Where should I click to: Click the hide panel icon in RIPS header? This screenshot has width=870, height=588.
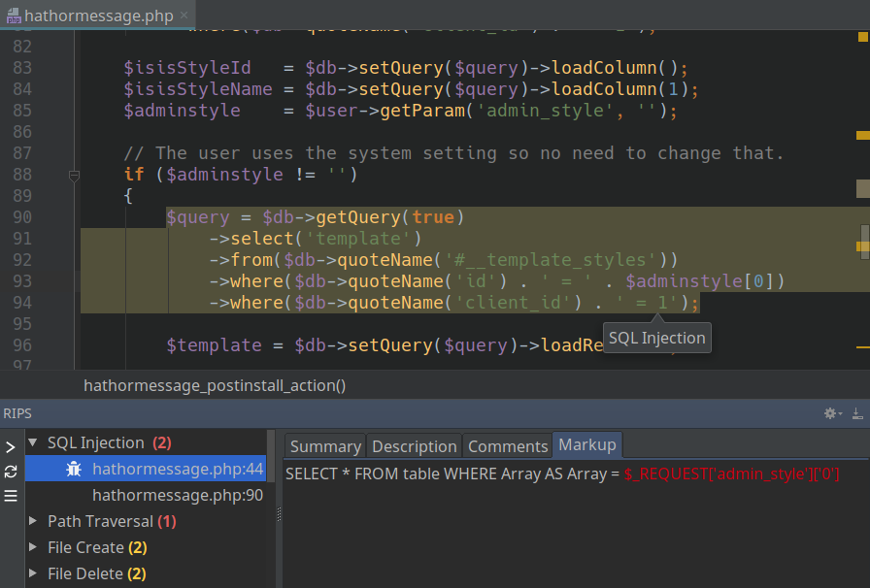[857, 413]
